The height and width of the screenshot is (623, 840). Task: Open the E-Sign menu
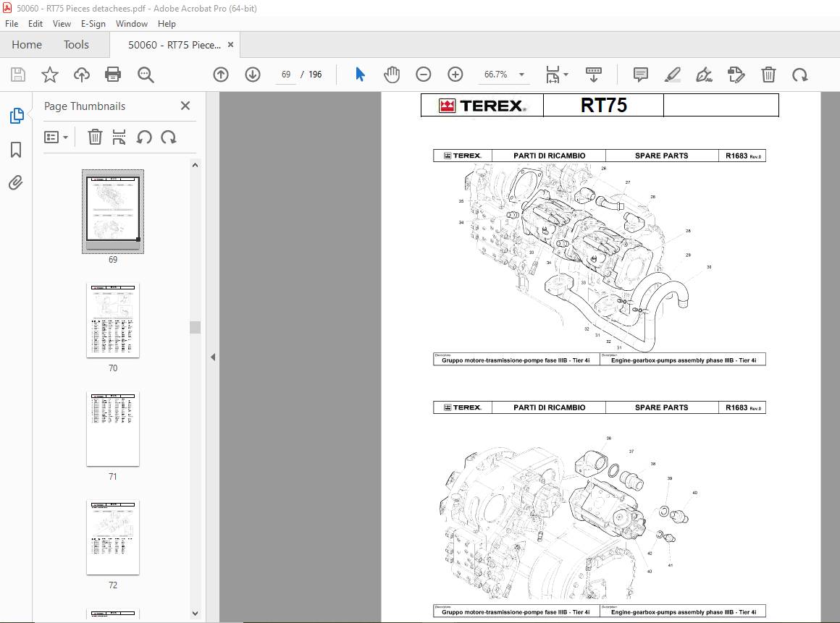(93, 24)
